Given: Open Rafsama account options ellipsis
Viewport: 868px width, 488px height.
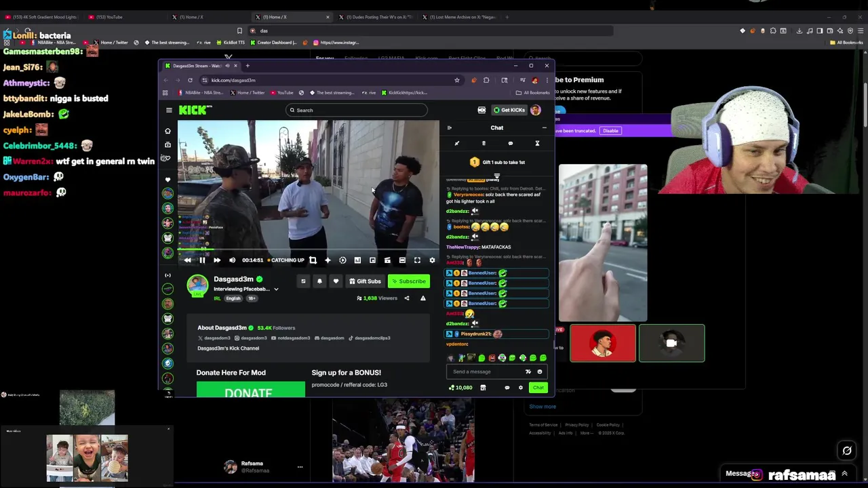Looking at the screenshot, I should coord(300,467).
